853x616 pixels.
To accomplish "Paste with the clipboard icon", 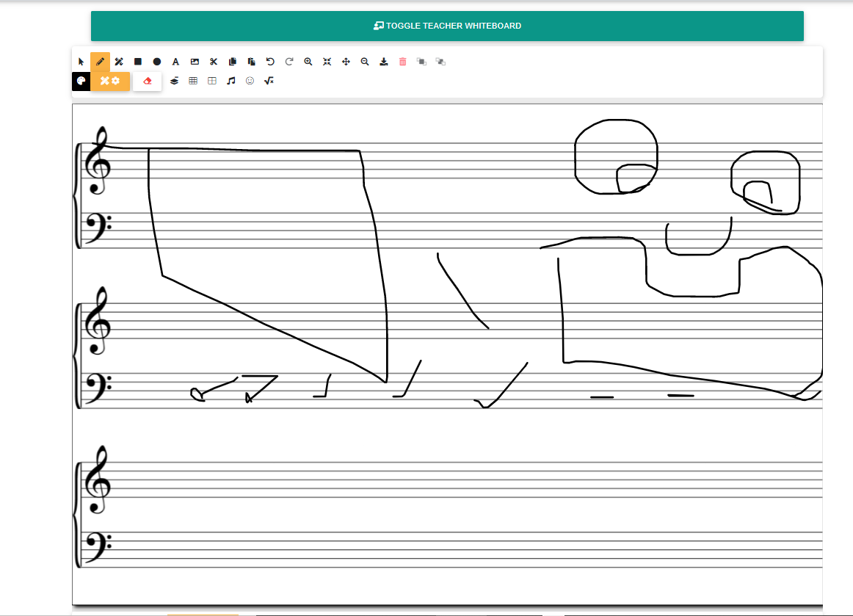I will coord(251,62).
